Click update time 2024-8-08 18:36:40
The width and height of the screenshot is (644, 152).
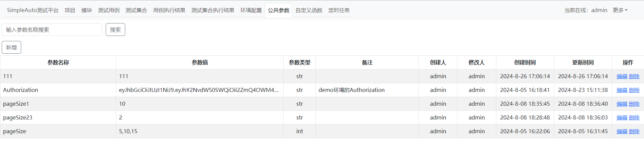click(x=583, y=104)
